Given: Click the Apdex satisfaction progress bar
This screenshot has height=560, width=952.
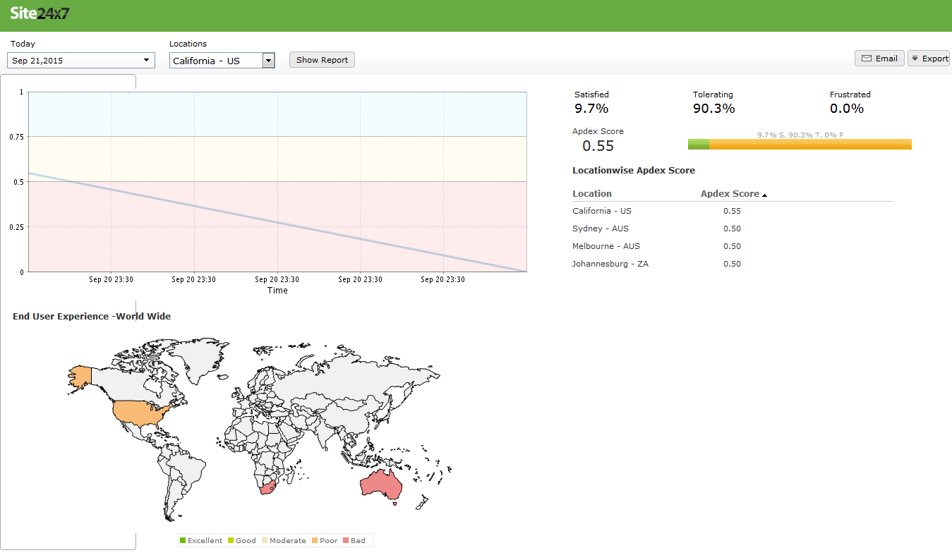Looking at the screenshot, I should pos(800,145).
